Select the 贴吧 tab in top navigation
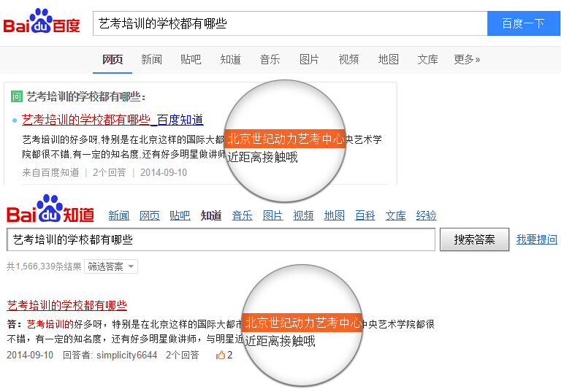561x392 pixels. point(191,59)
